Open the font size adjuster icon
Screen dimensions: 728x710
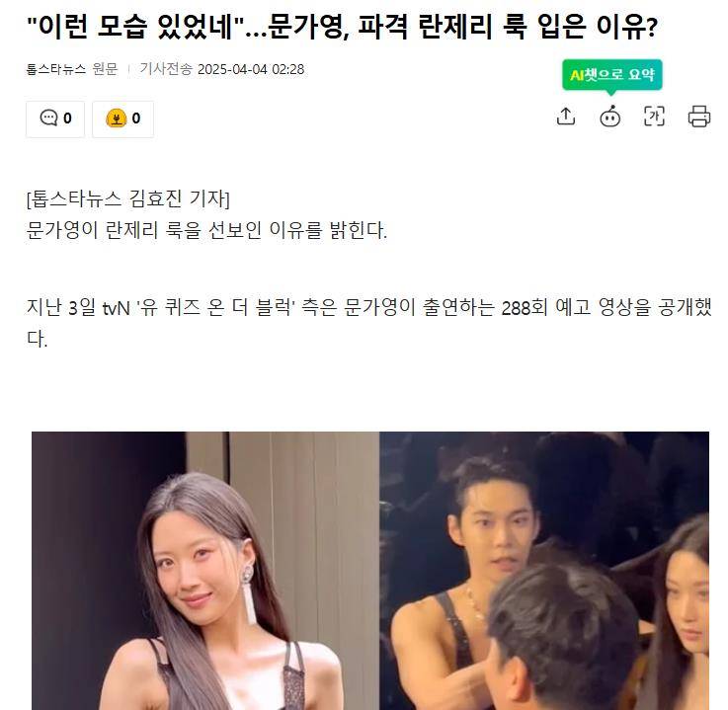pos(654,117)
